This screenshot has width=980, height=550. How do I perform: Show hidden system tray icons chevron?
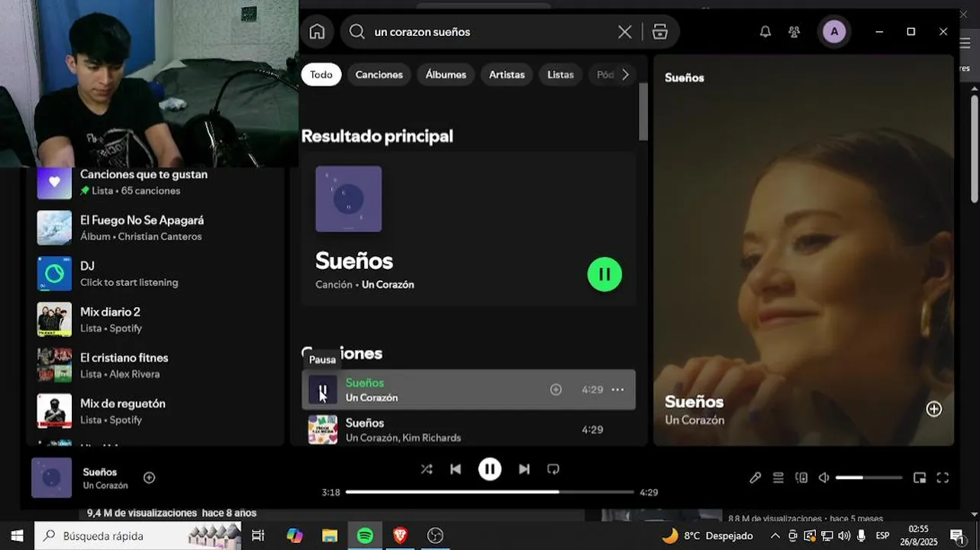click(775, 535)
